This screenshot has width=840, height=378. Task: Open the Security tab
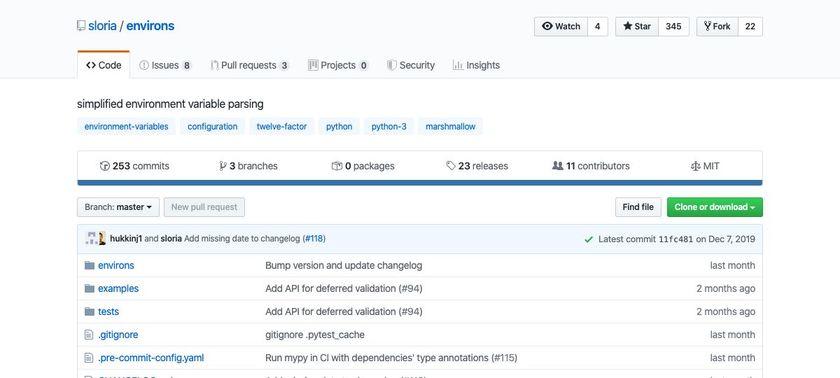click(410, 65)
